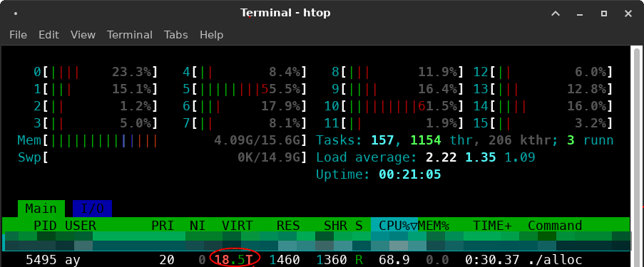Sort by the RES column header
The image size is (644, 267).
point(288,226)
